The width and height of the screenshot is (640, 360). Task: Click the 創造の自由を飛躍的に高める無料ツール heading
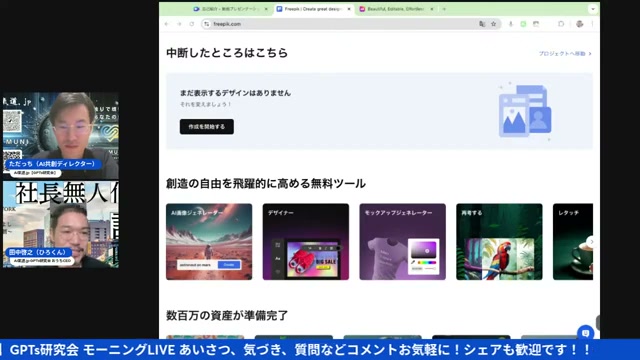click(x=266, y=184)
